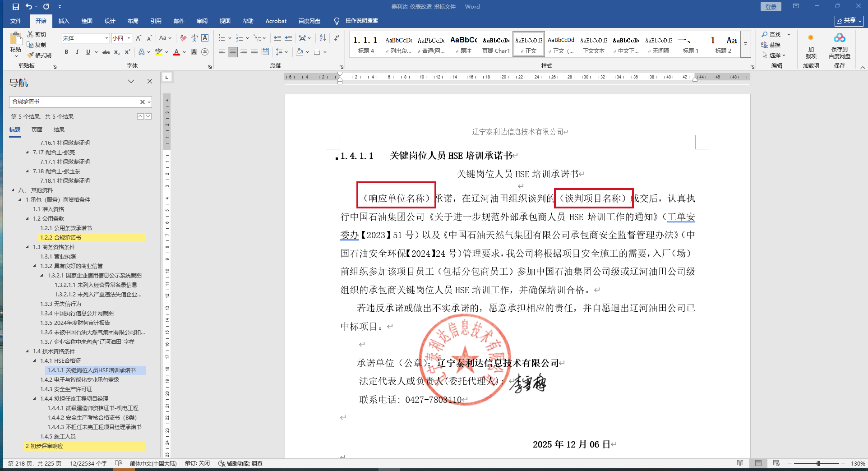Toggle track changes status (修订: 关闭)

197,463
